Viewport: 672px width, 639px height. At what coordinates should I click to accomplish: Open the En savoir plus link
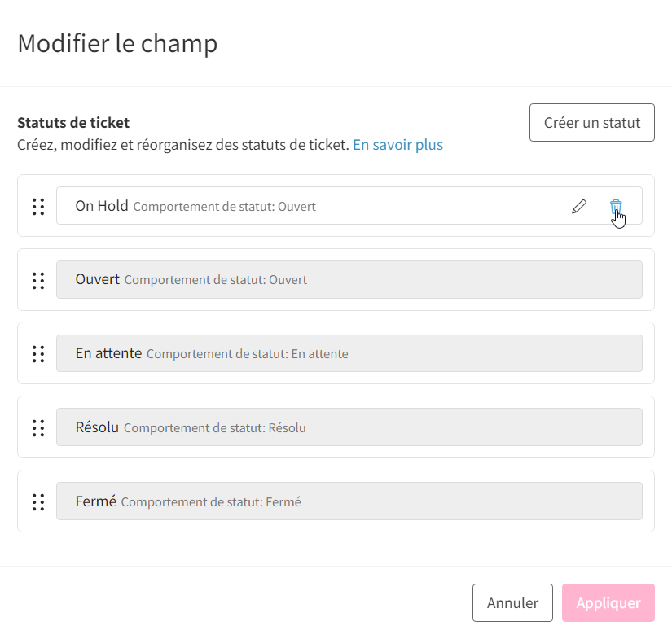397,145
